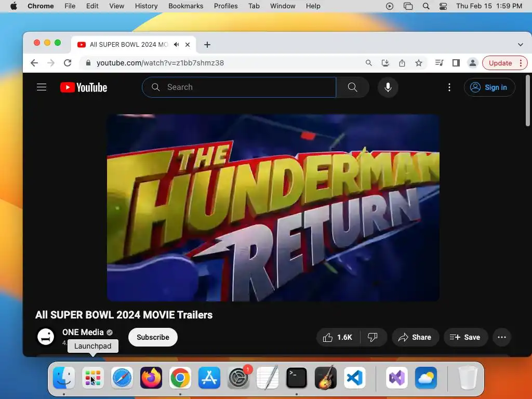Screen dimensions: 532x399
Task: Click zoom magnifier icon in address bar
Action: pyautogui.click(x=368, y=63)
